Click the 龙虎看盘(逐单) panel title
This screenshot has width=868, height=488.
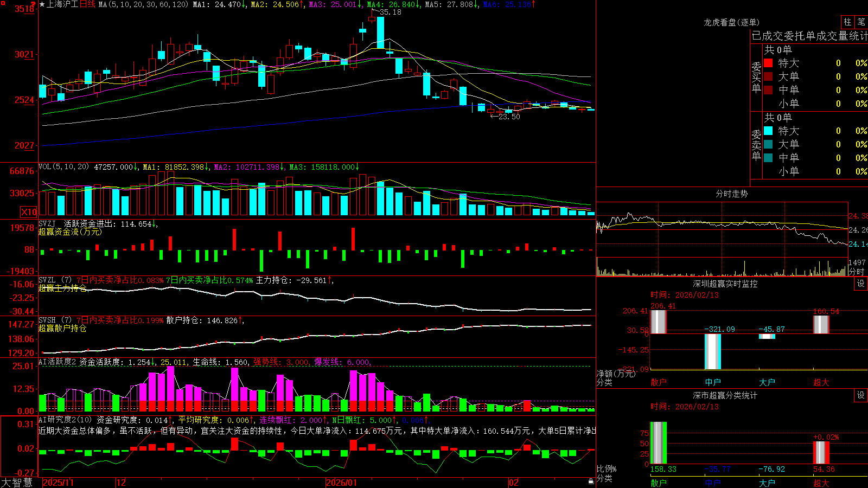click(731, 22)
